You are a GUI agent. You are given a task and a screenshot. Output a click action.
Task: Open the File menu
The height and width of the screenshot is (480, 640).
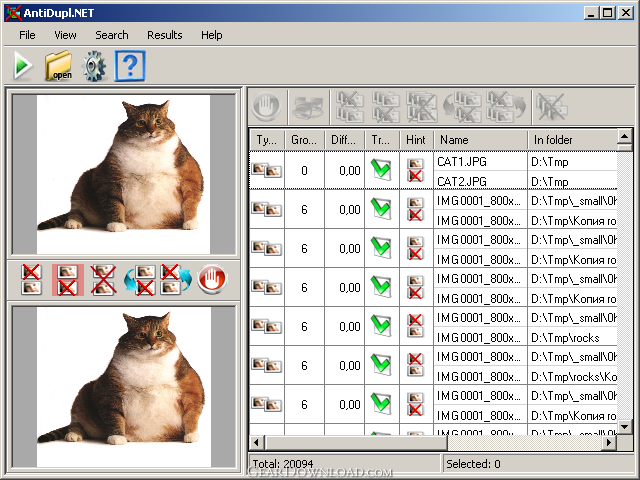27,35
